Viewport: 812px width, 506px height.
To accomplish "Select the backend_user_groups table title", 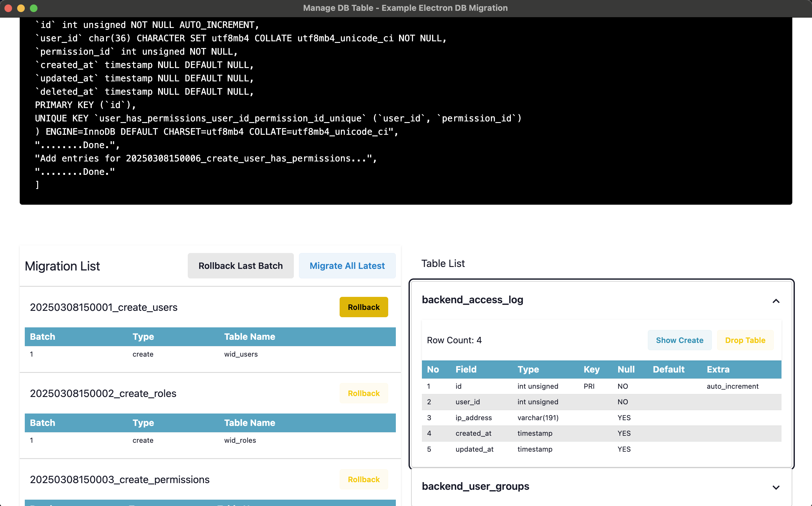I will pos(475,486).
